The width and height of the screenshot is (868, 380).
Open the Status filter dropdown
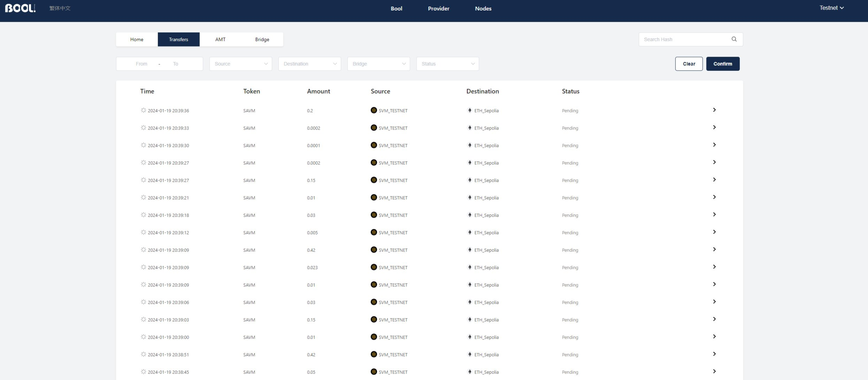448,64
